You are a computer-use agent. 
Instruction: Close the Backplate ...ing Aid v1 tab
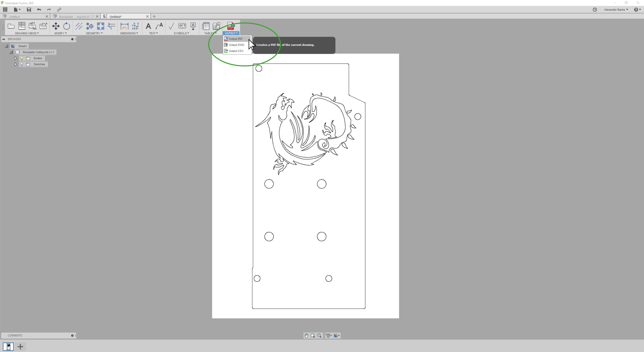point(97,16)
